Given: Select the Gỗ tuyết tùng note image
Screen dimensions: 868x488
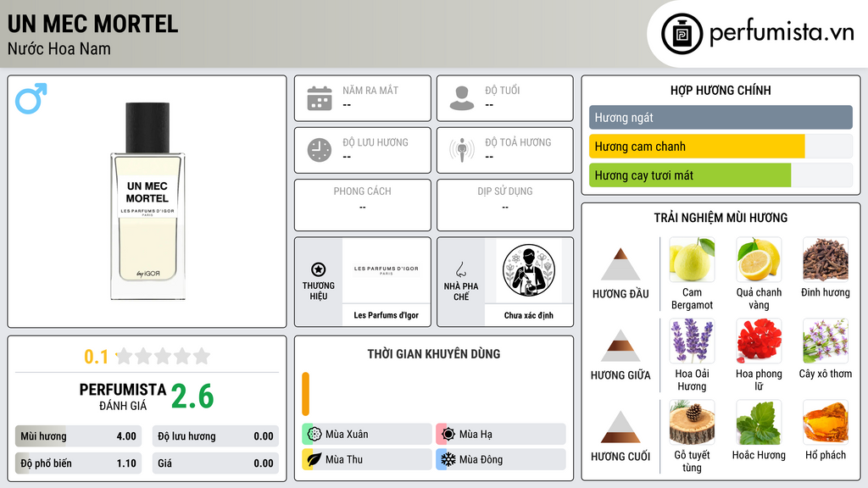Looking at the screenshot, I should coord(692,422).
